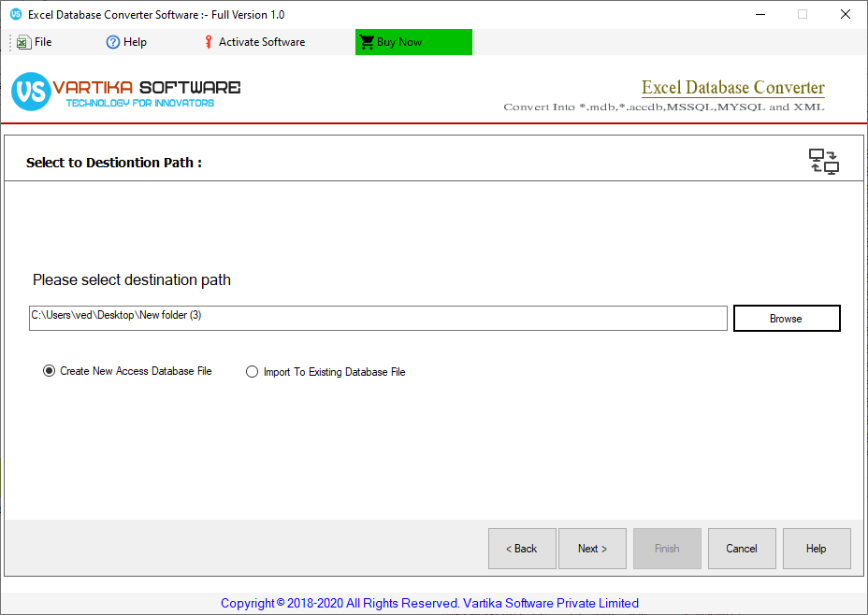Screen dimensions: 868x615
Task: Click the computer transfer icon
Action: click(824, 162)
